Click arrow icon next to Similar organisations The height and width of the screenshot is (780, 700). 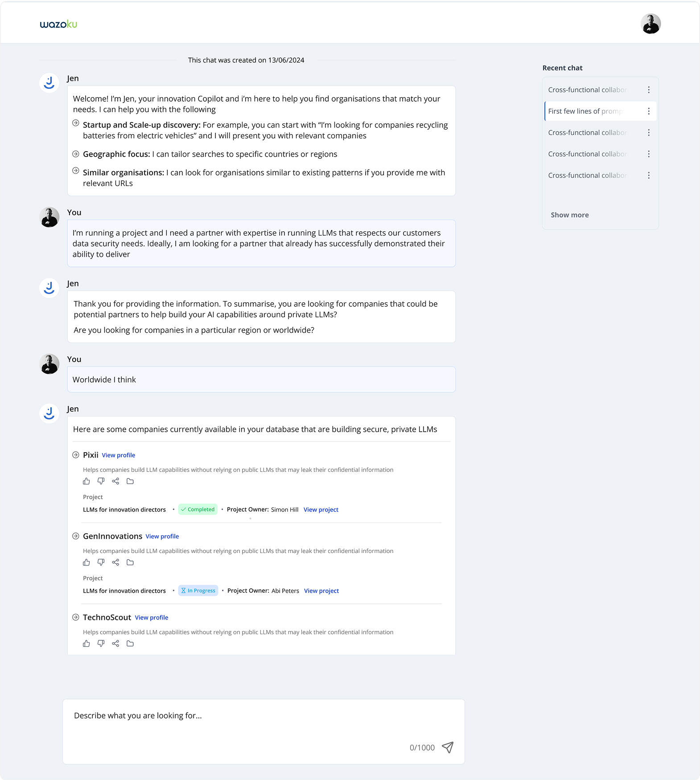pos(76,171)
